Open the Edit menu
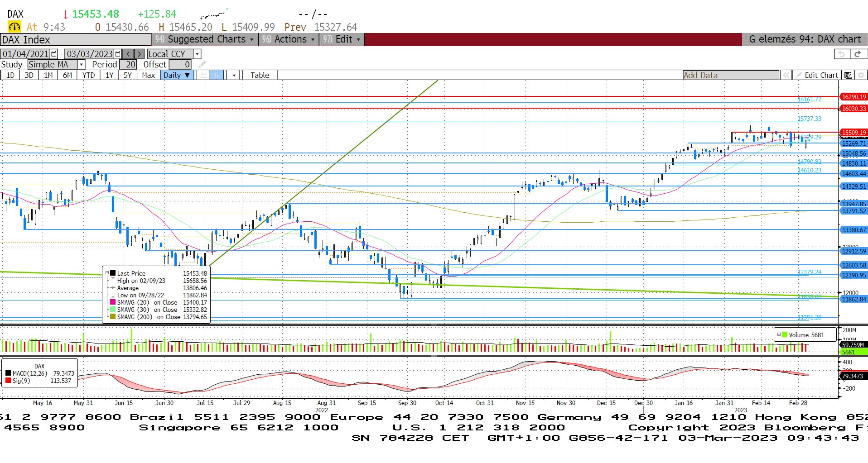This screenshot has height=463, width=868. (342, 39)
